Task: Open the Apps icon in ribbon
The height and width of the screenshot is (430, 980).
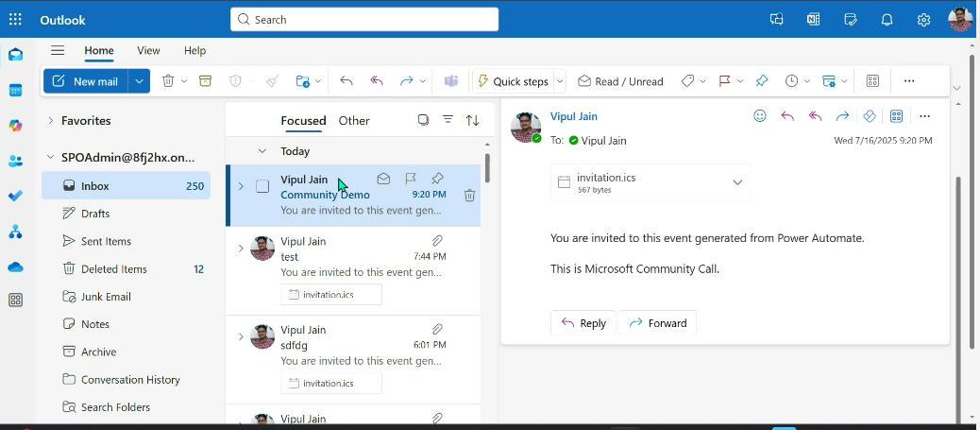Action: pyautogui.click(x=872, y=81)
